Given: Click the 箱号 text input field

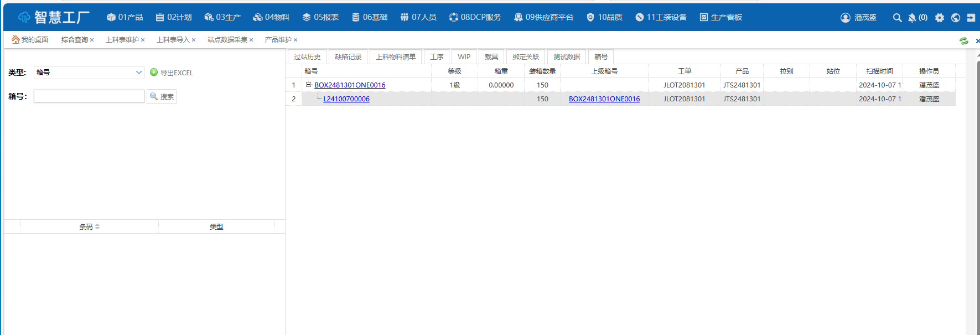Looking at the screenshot, I should coord(89,96).
